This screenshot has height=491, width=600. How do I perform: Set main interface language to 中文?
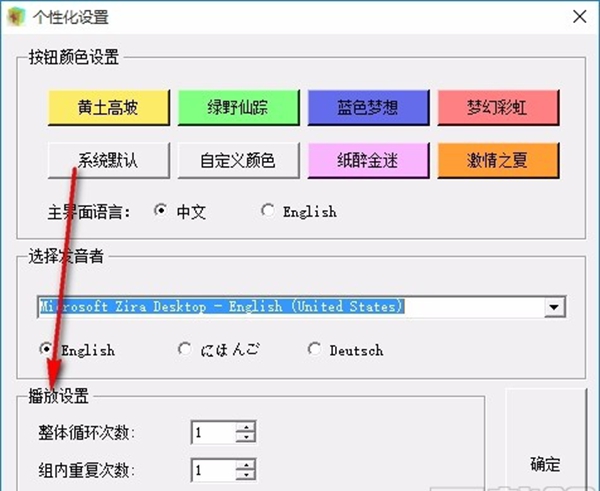pyautogui.click(x=160, y=210)
